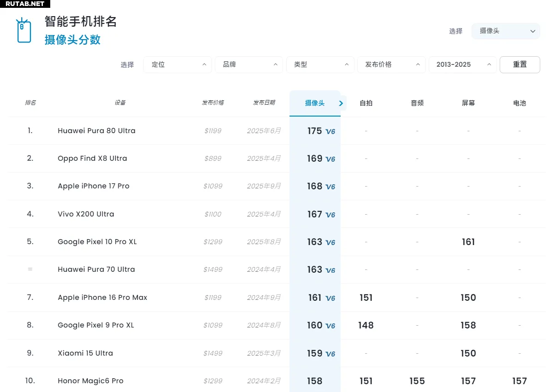Switch to the 屏幕 column tab
555x392 pixels.
[x=468, y=103]
